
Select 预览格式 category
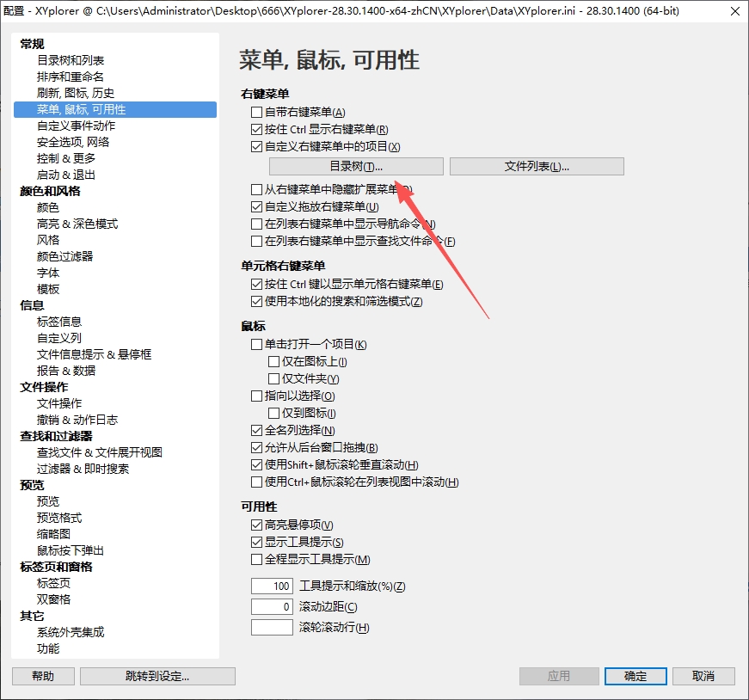pyautogui.click(x=59, y=518)
